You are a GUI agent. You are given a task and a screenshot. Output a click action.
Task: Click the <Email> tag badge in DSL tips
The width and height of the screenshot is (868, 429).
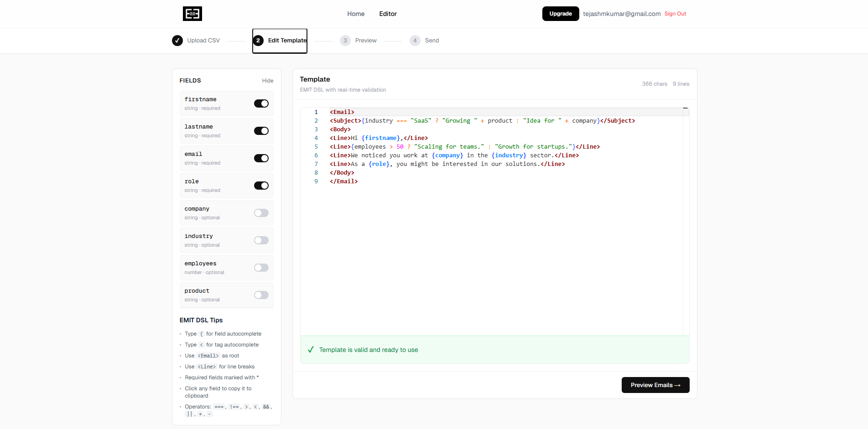[208, 356]
